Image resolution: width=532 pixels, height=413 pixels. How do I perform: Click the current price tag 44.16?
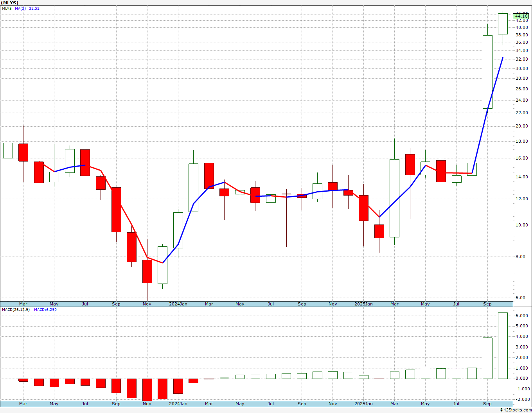click(x=521, y=16)
